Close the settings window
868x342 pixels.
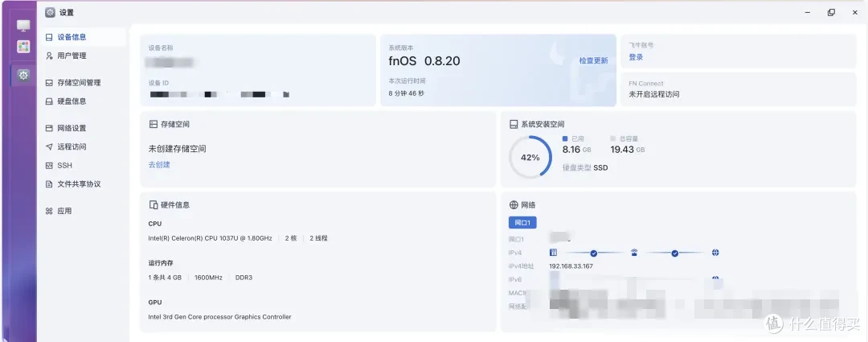click(854, 12)
